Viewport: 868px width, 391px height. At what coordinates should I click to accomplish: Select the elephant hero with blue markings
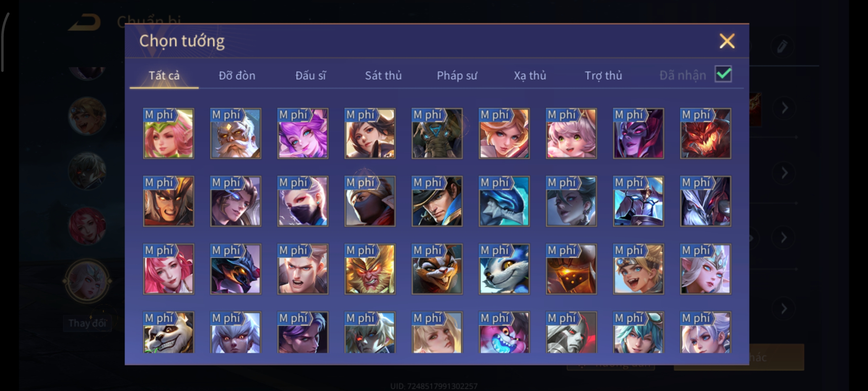pyautogui.click(x=437, y=133)
